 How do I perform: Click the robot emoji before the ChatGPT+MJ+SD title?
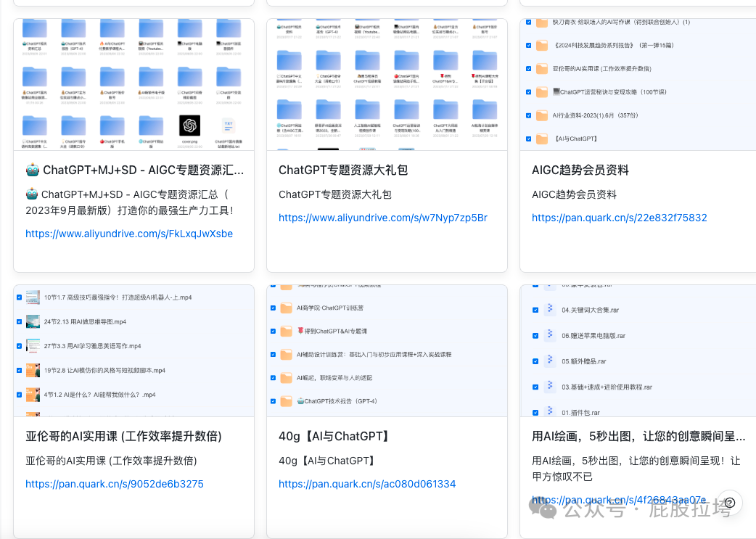[x=33, y=170]
